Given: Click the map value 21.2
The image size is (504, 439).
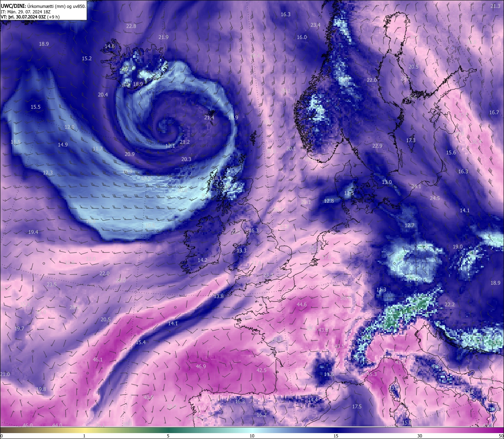Looking at the screenshot, I should tap(185, 142).
